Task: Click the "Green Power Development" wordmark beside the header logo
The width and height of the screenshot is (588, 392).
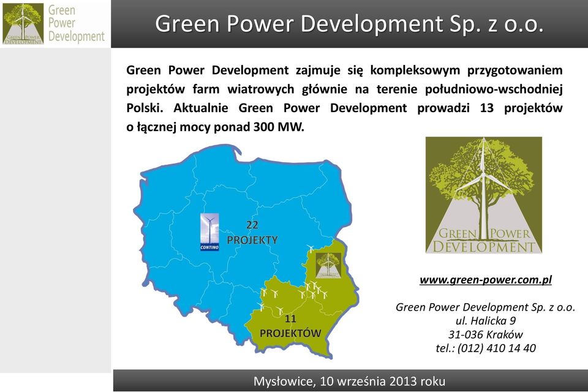Action: tap(76, 23)
